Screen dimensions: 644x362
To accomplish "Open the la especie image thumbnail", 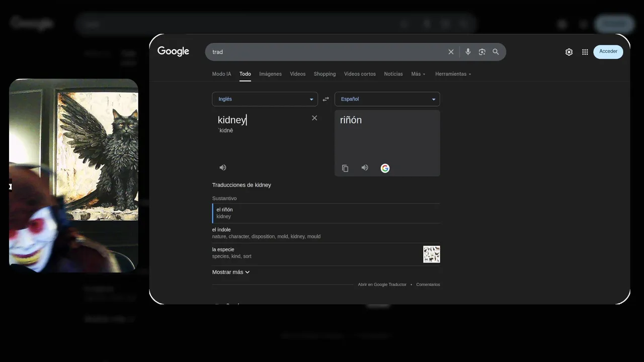I will coord(432,254).
